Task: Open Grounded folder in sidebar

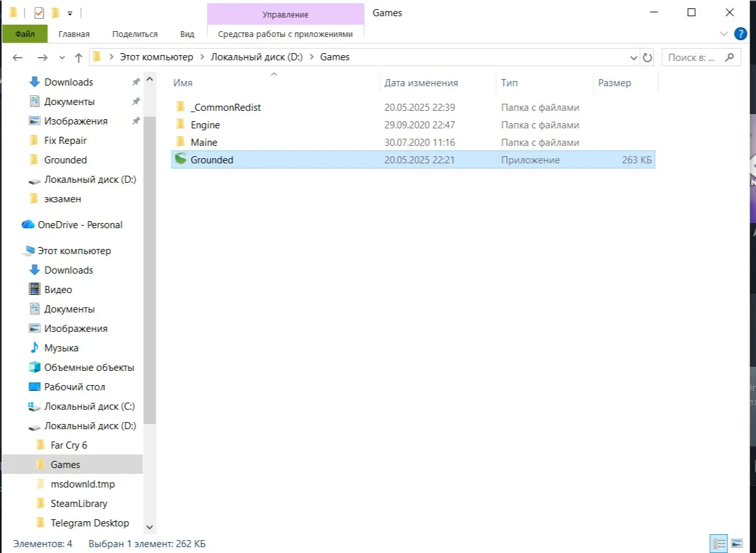Action: 65,159
